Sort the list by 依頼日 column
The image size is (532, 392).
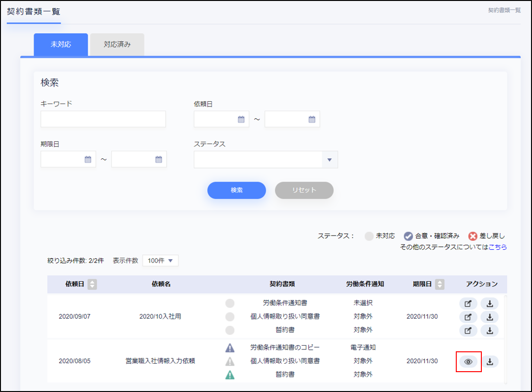(x=92, y=284)
